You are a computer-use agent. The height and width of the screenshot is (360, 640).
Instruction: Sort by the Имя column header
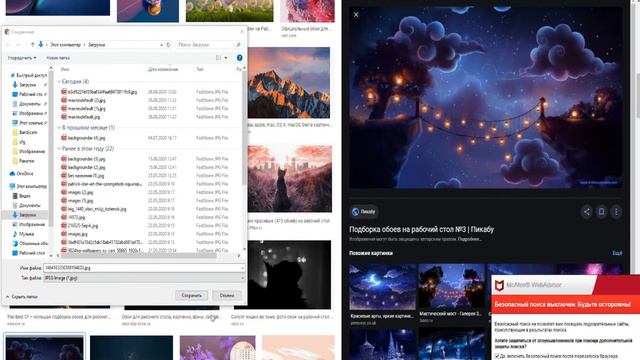(65, 69)
